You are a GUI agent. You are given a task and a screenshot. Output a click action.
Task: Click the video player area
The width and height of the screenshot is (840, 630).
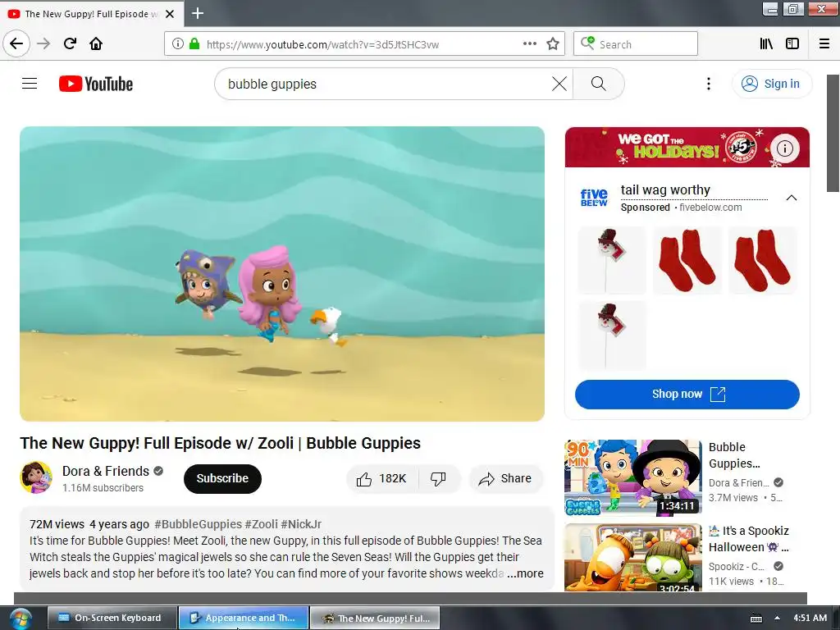click(282, 274)
